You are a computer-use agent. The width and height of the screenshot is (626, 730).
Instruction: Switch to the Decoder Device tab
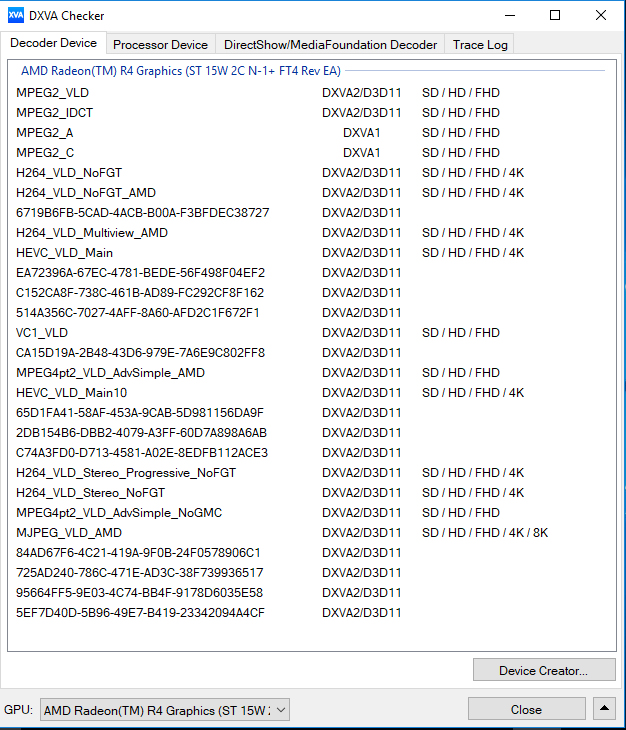coord(54,43)
